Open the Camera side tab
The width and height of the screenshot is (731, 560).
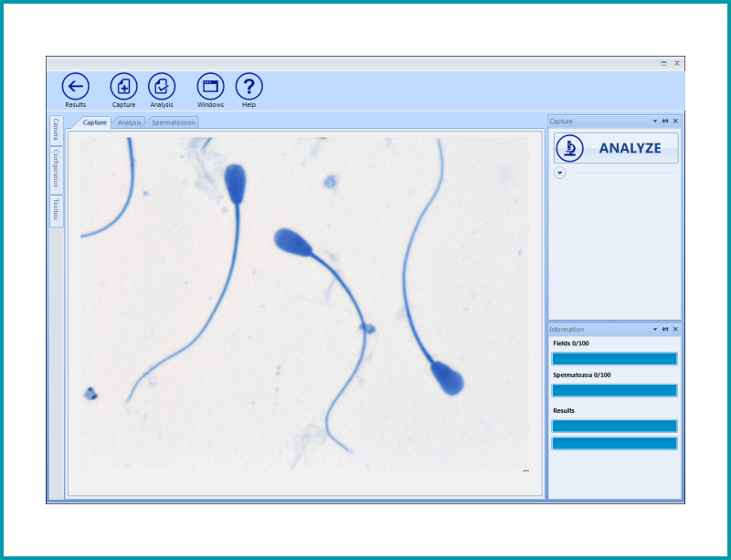click(56, 130)
